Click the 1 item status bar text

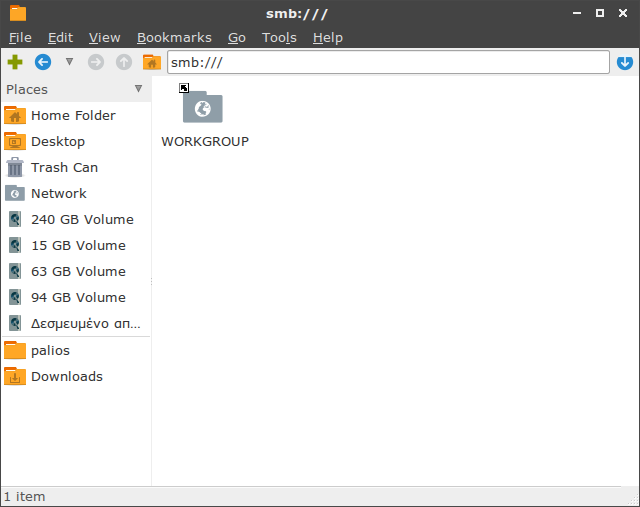(24, 497)
